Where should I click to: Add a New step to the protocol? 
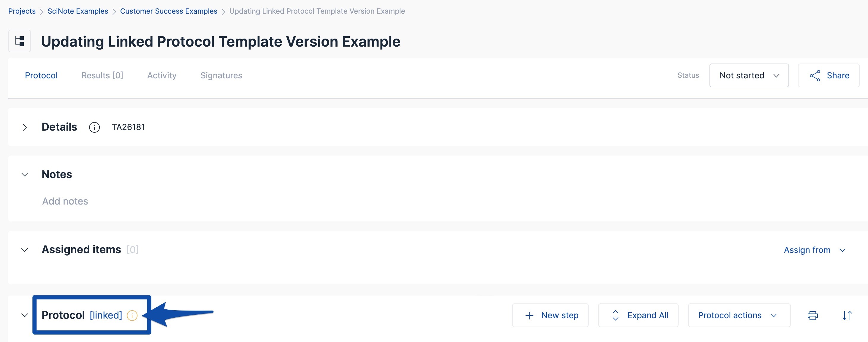(x=550, y=315)
